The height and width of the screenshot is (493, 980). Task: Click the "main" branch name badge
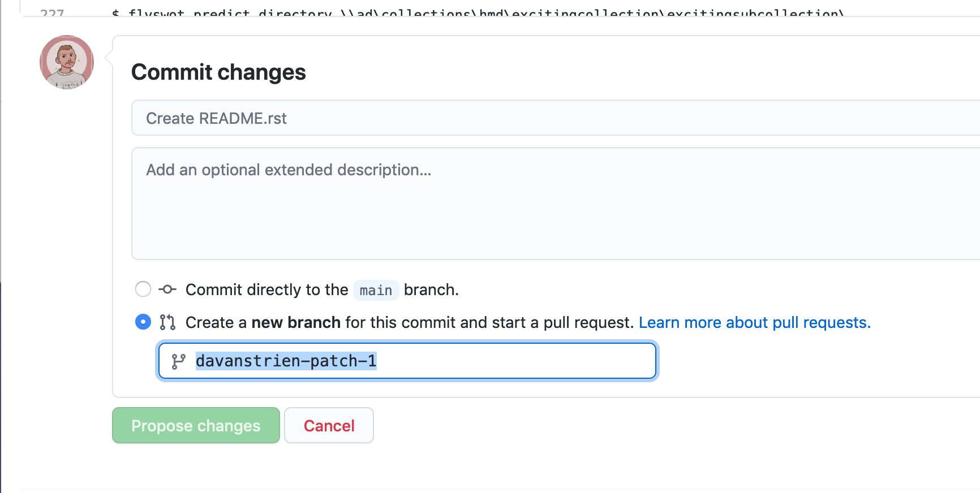[x=376, y=290]
